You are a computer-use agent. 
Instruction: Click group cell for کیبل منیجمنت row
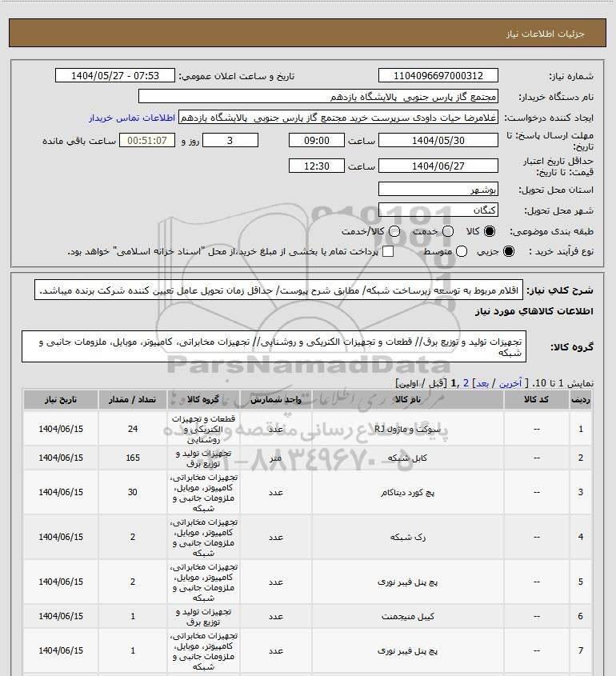[203, 617]
